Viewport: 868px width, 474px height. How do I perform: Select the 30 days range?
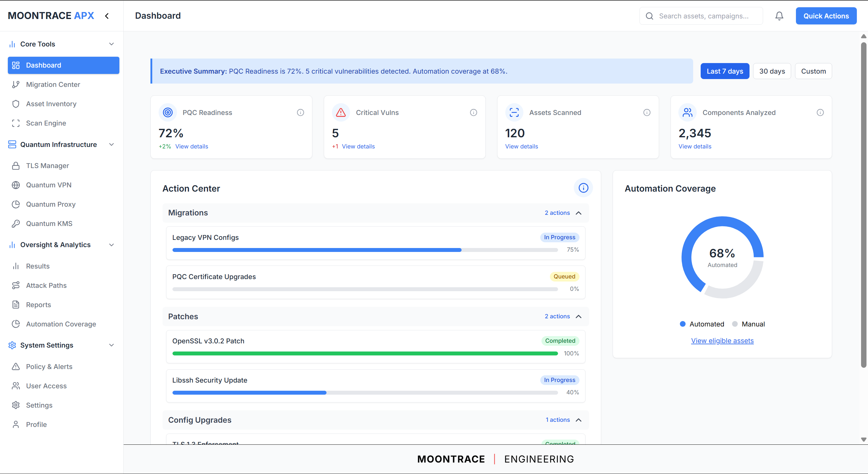[772, 71]
